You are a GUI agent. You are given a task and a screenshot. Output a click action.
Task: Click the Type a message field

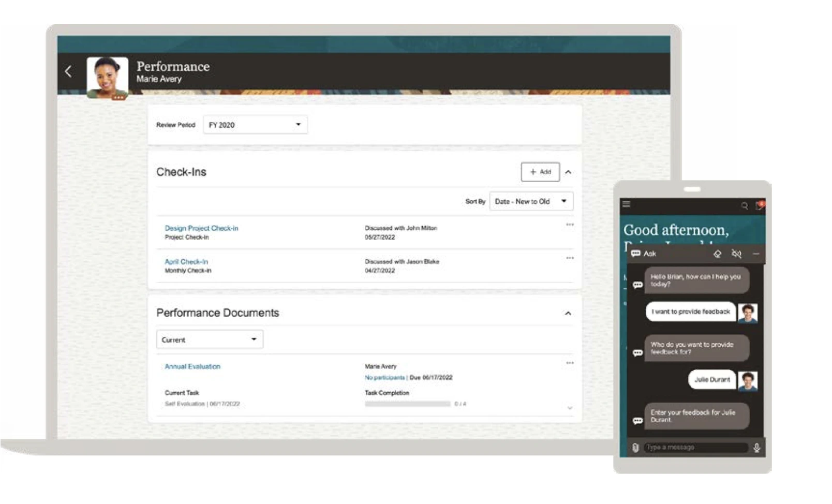tap(695, 447)
